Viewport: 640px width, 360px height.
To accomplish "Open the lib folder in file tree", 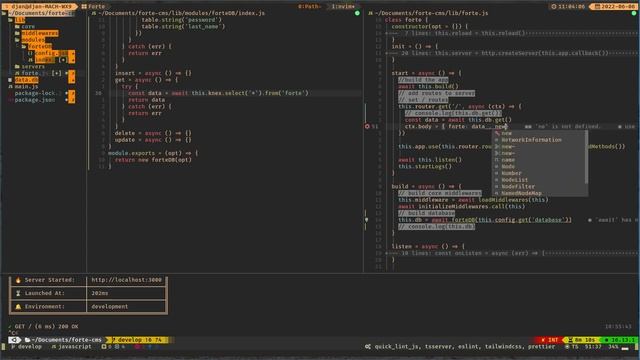I will 20,20.
